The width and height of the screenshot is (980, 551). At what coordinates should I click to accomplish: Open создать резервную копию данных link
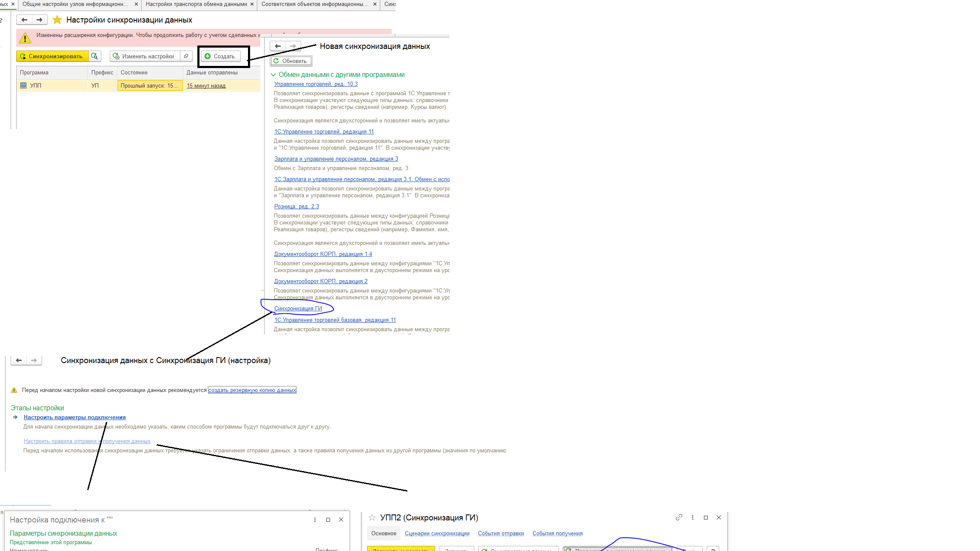252,390
